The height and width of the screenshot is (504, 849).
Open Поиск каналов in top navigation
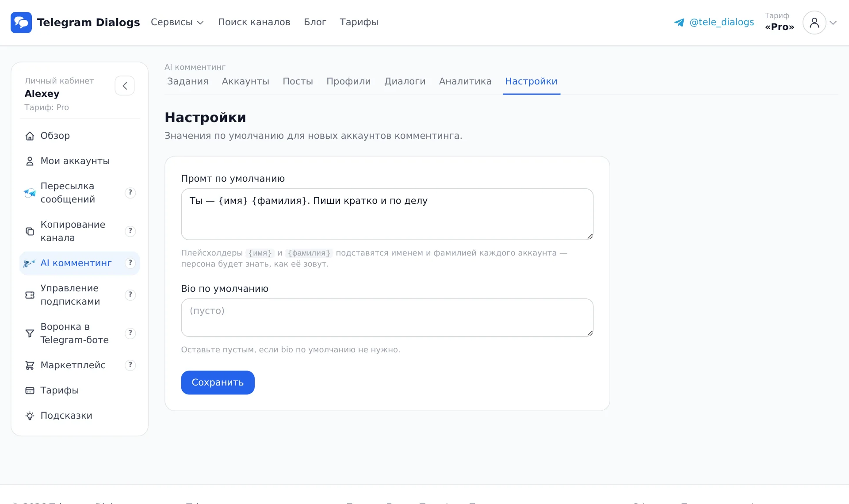click(x=254, y=22)
